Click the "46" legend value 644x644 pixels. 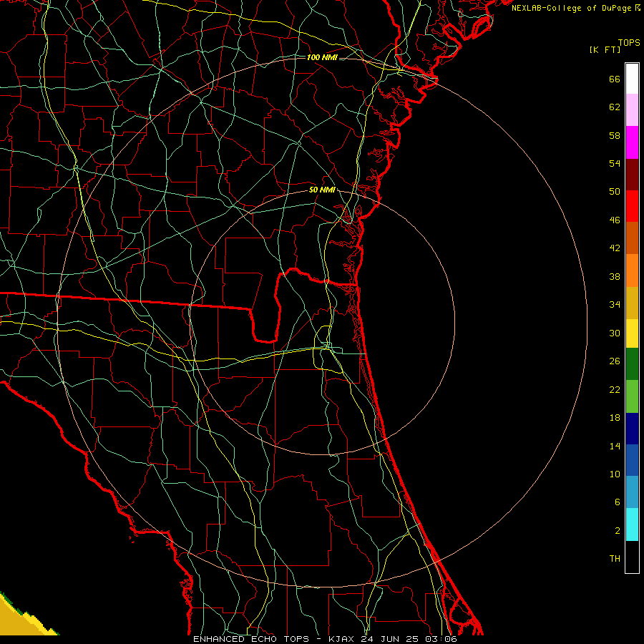click(x=615, y=220)
